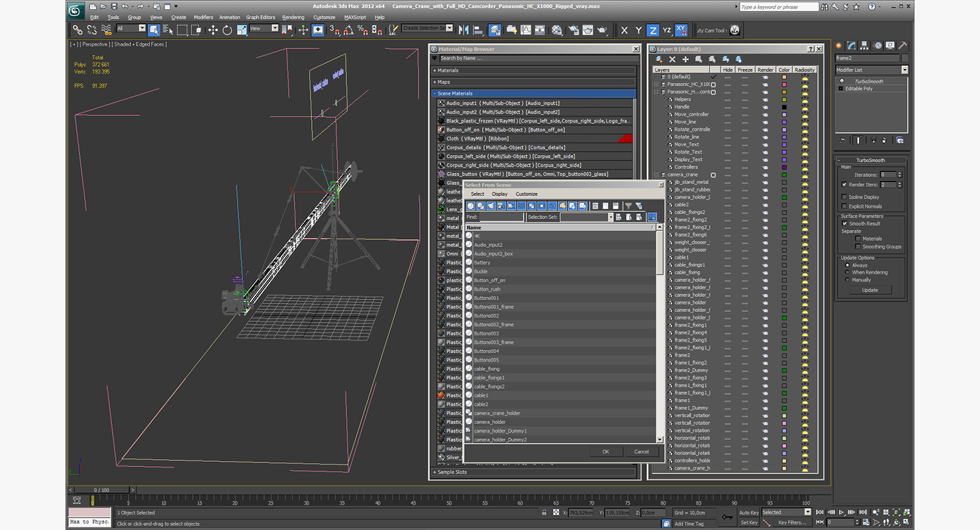Toggle Percent Snap in main toolbar
The width and height of the screenshot is (980, 530).
pyautogui.click(x=363, y=30)
